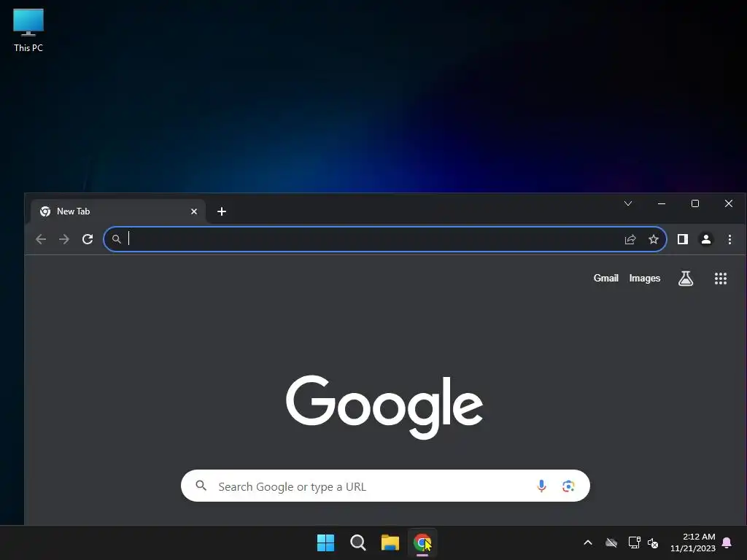This screenshot has width=747, height=560.
Task: Close the New Tab tab
Action: tap(194, 211)
